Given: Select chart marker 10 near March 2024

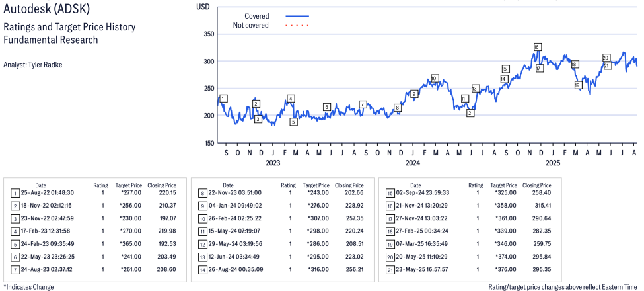Looking at the screenshot, I should (435, 79).
